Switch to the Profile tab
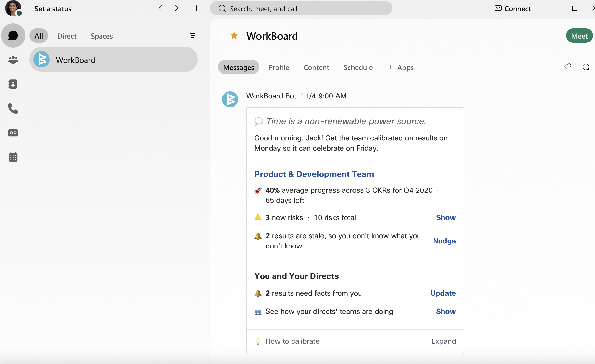Viewport: 595px width, 364px height. click(x=279, y=67)
